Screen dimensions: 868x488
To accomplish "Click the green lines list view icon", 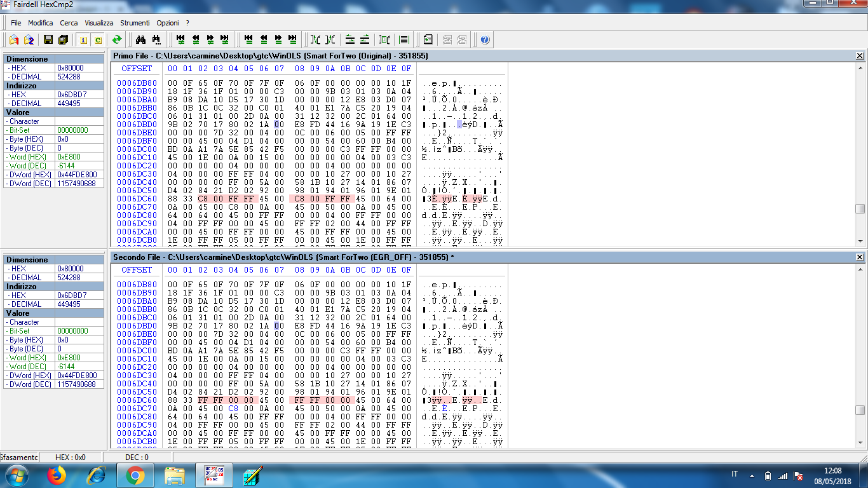I will (x=403, y=40).
